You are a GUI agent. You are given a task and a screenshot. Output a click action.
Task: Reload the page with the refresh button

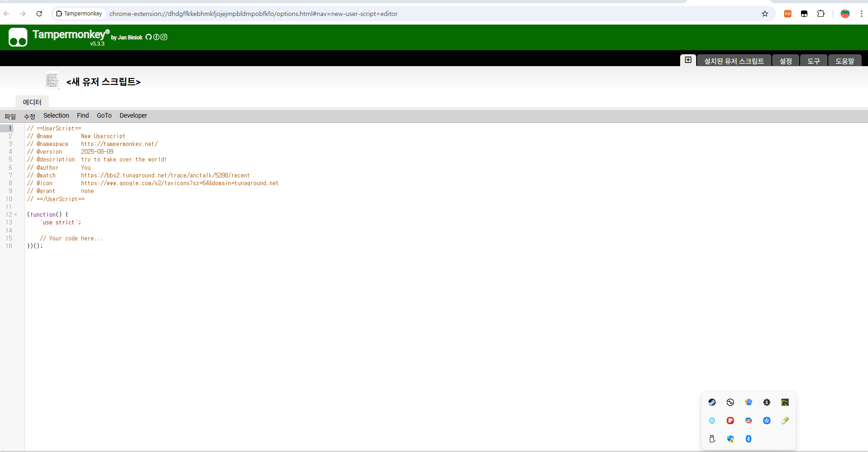click(x=39, y=14)
